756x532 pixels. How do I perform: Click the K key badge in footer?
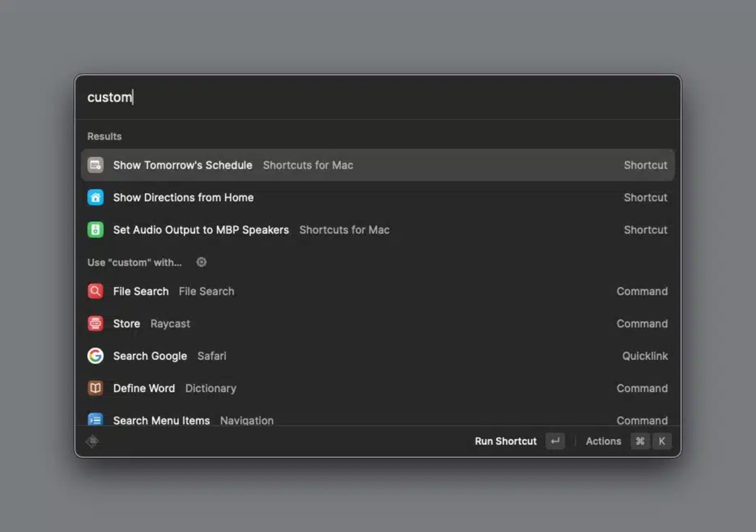(661, 441)
